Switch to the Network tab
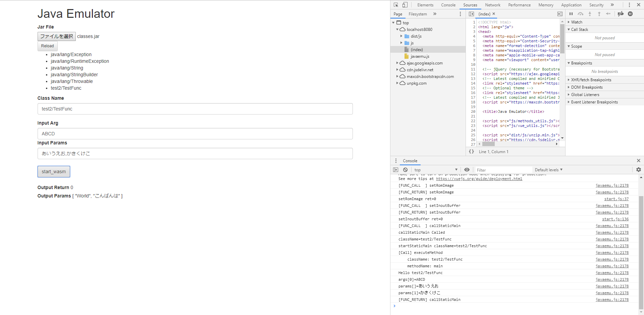 493,5
